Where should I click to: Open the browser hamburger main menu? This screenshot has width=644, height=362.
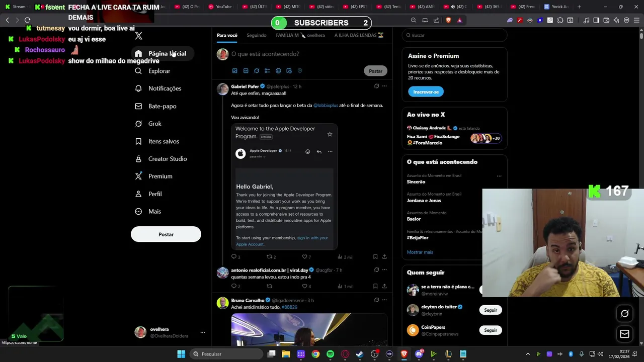coord(636,20)
